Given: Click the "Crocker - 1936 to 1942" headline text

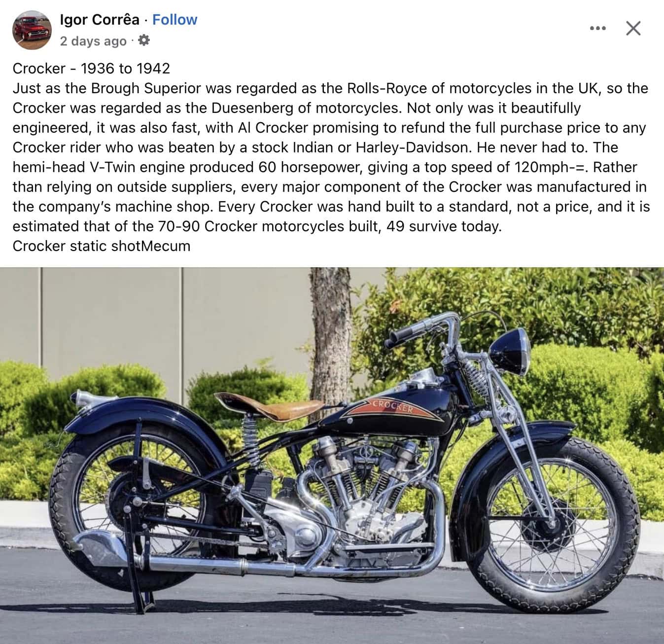Looking at the screenshot, I should (x=91, y=69).
